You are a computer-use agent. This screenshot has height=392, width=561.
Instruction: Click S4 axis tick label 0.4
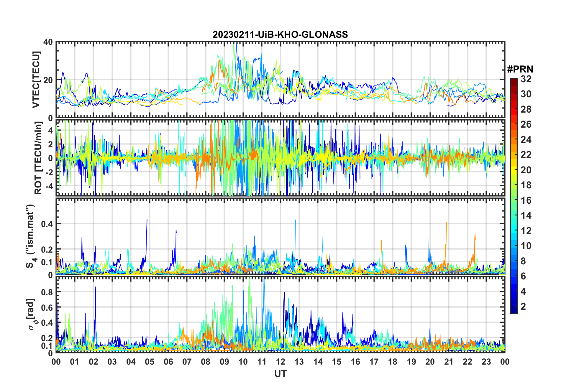pos(47,224)
